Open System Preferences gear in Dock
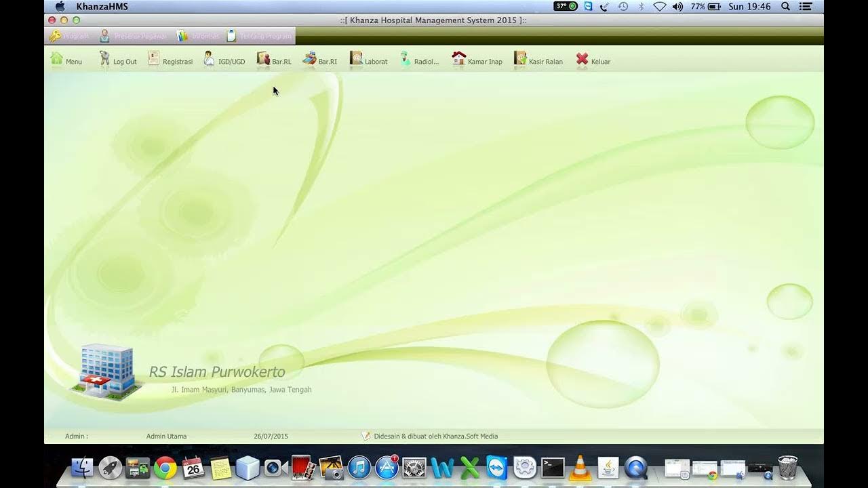Viewport: 868px width, 488px height. pyautogui.click(x=414, y=468)
